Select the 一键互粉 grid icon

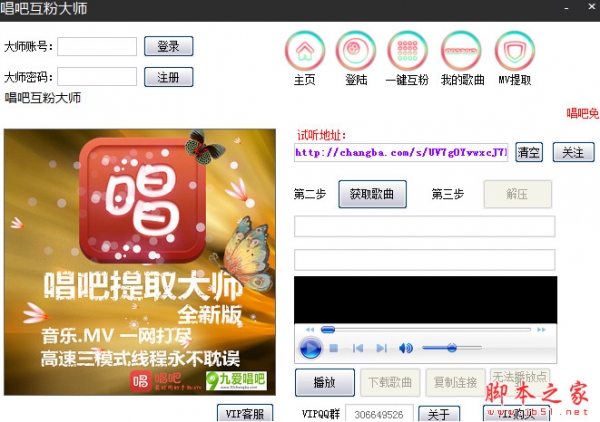[407, 51]
